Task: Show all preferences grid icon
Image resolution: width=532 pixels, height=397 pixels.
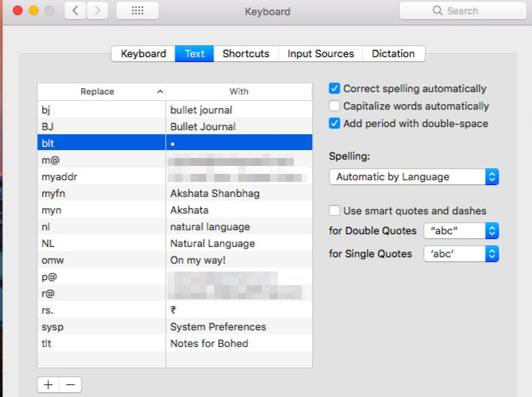Action: (x=137, y=11)
